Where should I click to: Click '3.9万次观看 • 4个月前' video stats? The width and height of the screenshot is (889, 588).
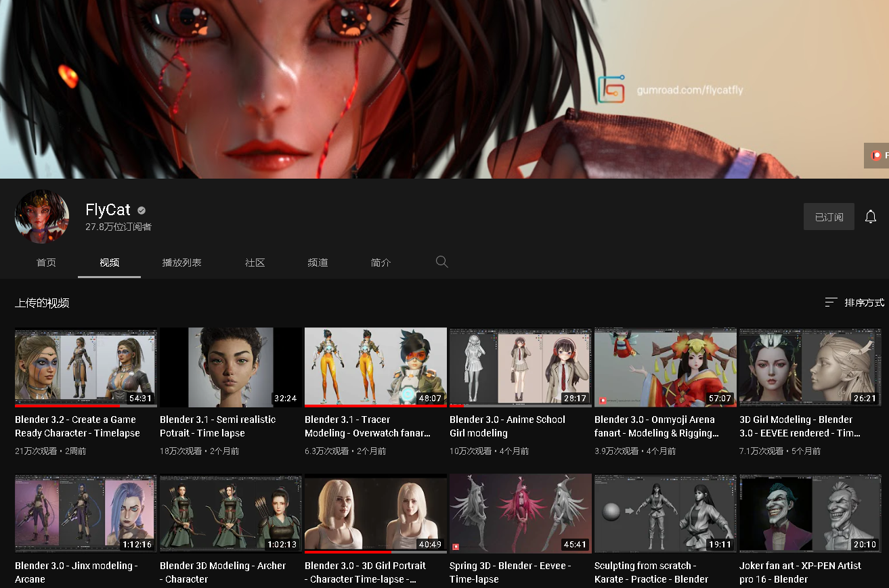[635, 451]
